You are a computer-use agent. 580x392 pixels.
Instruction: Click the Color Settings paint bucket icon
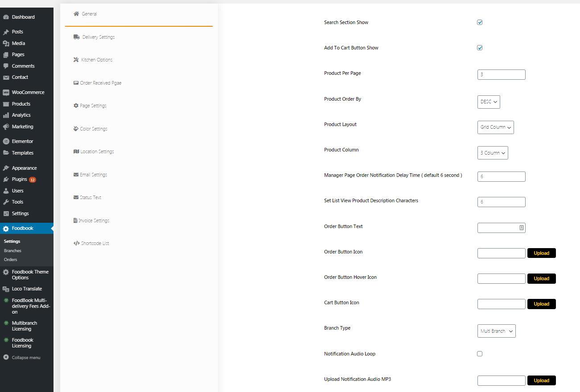pos(76,129)
